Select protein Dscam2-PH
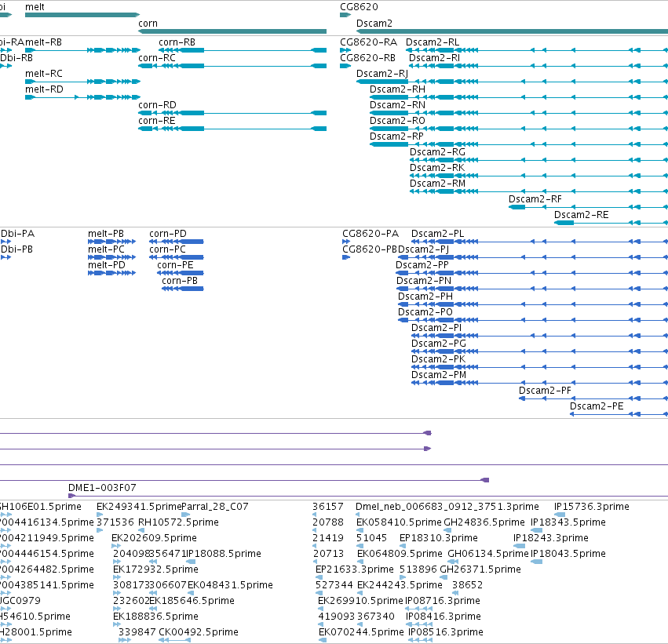 click(533, 304)
